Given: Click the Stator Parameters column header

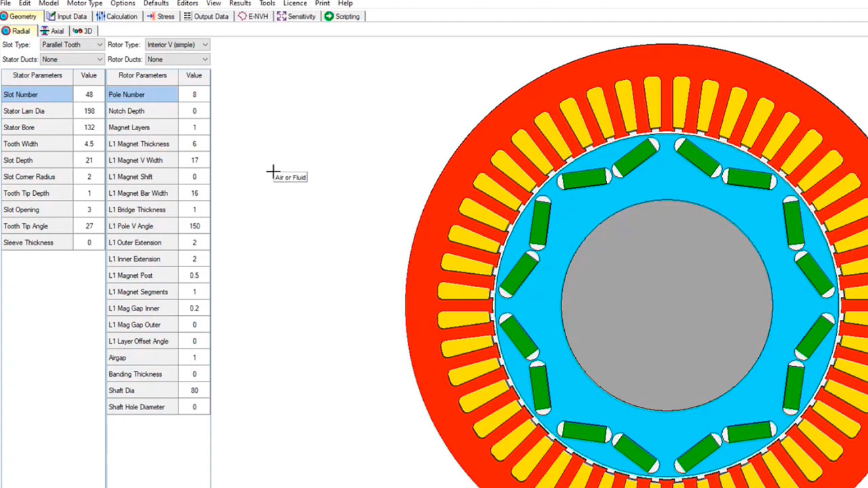Looking at the screenshot, I should pos(37,76).
